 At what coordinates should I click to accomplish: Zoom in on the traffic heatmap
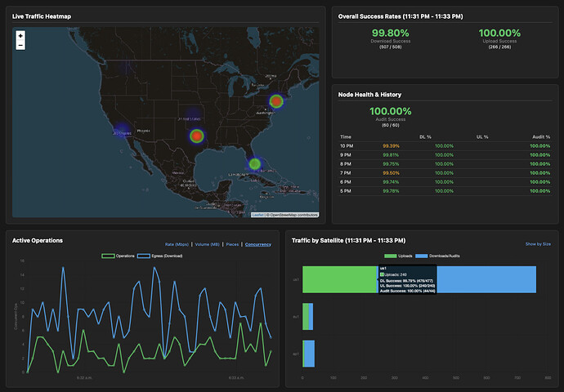[20, 36]
